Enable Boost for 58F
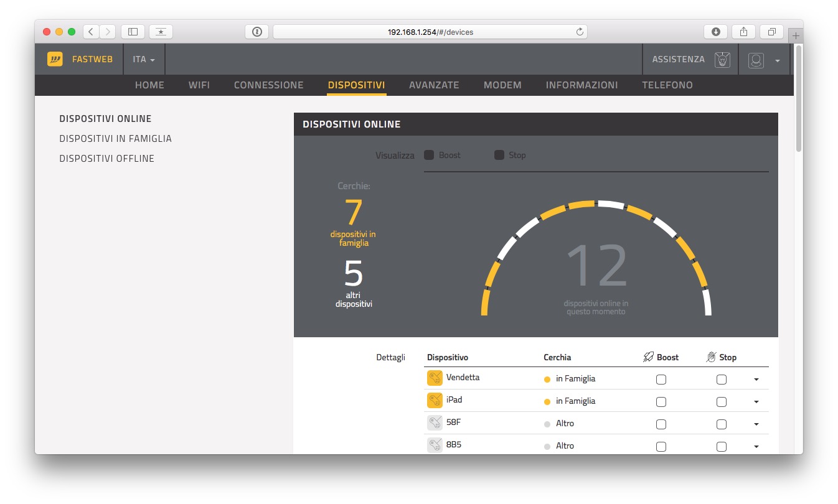 [x=661, y=424]
